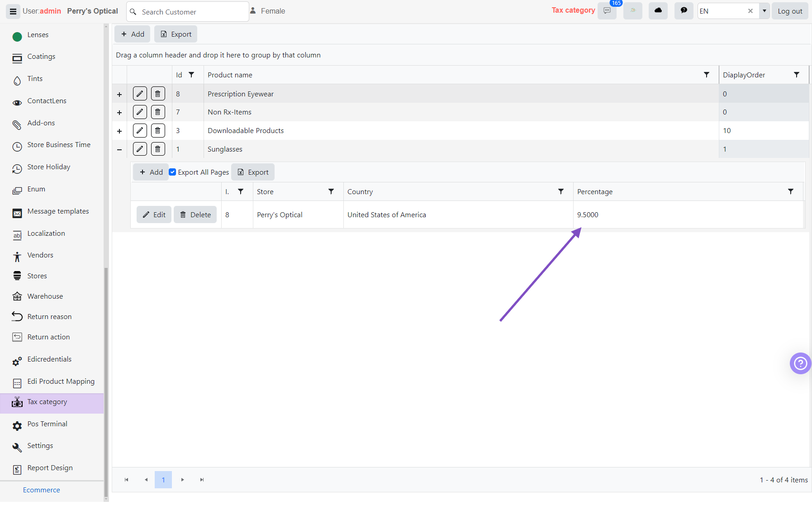Filter the Country column

(x=561, y=191)
